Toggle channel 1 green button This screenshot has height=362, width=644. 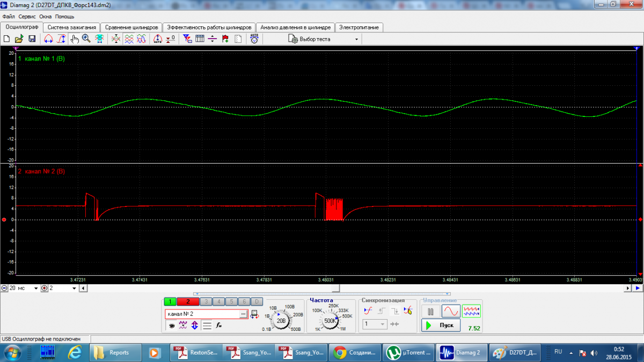click(x=170, y=301)
